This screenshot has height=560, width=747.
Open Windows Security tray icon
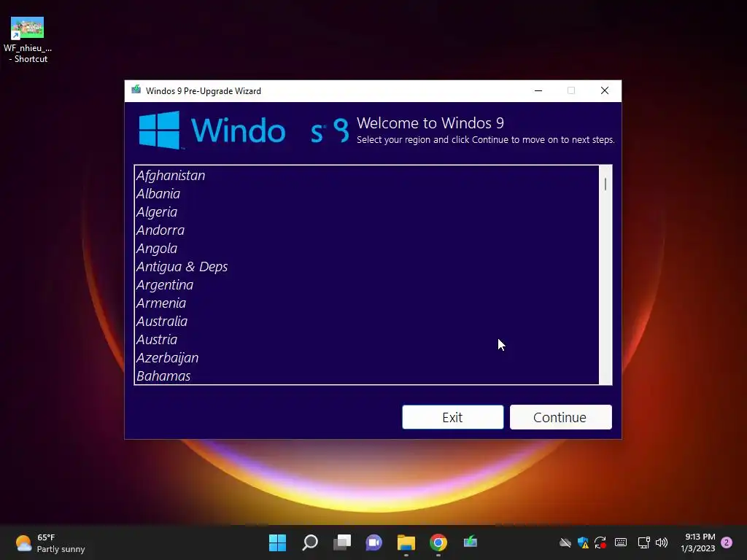[x=583, y=542]
